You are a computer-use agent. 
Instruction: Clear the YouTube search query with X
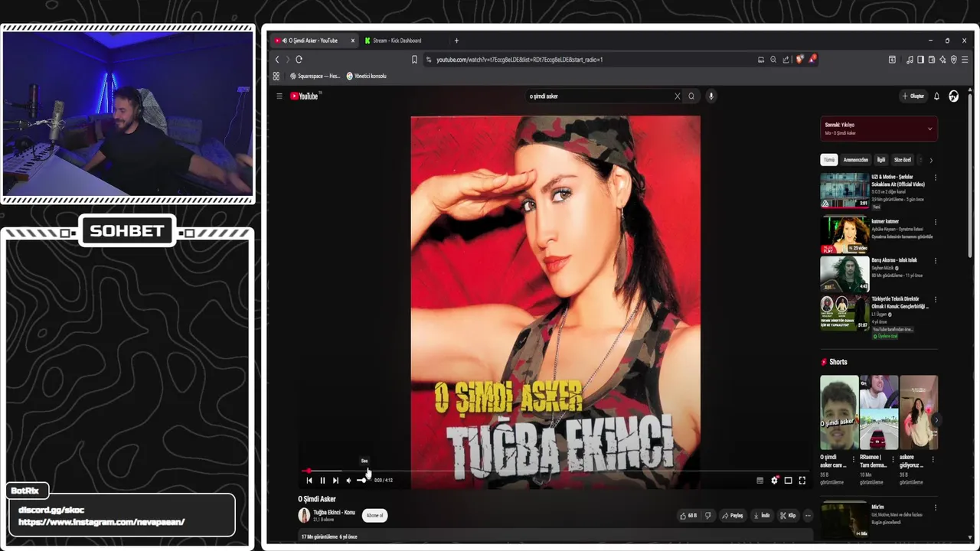(x=677, y=96)
